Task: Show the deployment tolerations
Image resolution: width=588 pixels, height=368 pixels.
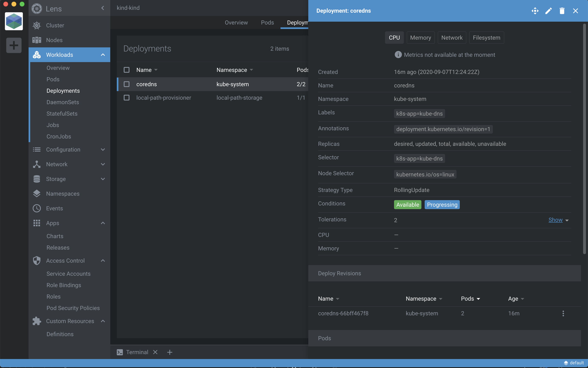Action: click(x=555, y=220)
